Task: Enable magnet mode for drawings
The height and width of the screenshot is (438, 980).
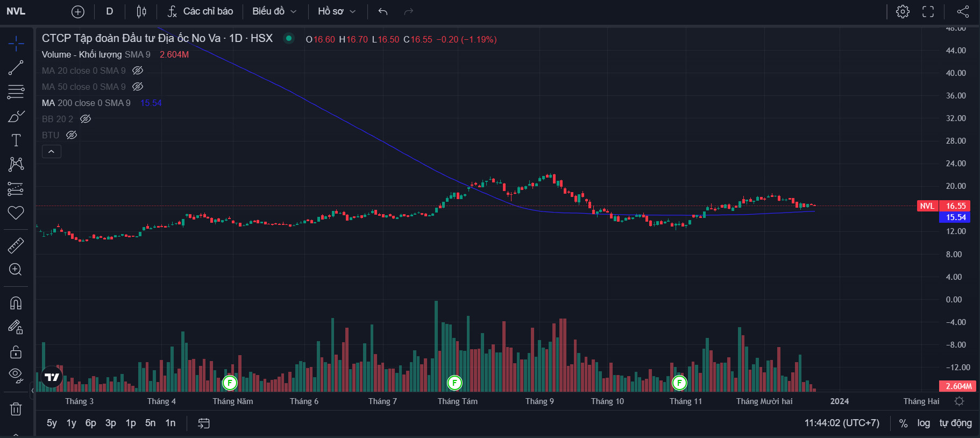Action: 16,303
